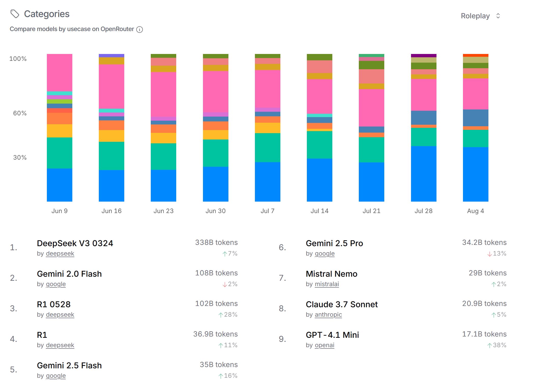Click the google author link under Gemini 2.0 Flash

click(56, 284)
